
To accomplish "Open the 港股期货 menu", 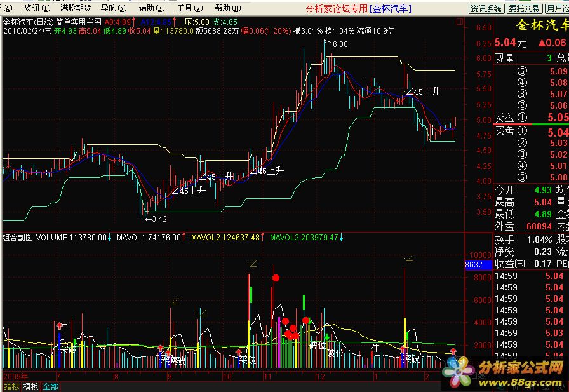I will [76, 8].
